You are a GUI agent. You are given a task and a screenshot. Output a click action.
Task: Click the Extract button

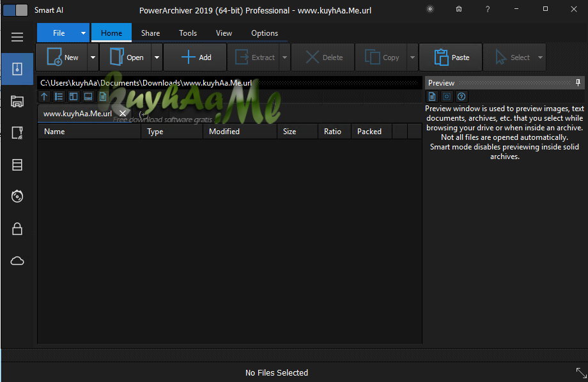point(254,57)
